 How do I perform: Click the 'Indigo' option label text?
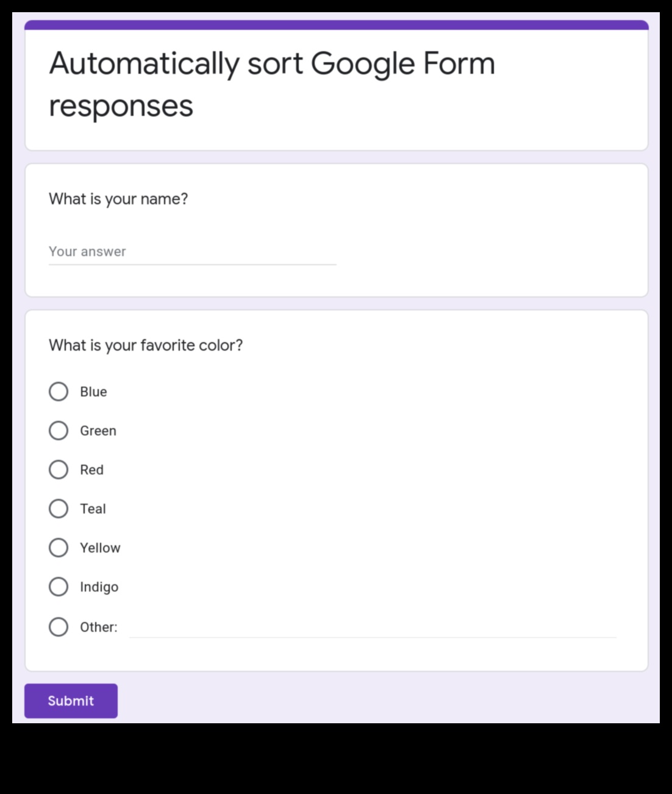tap(99, 587)
